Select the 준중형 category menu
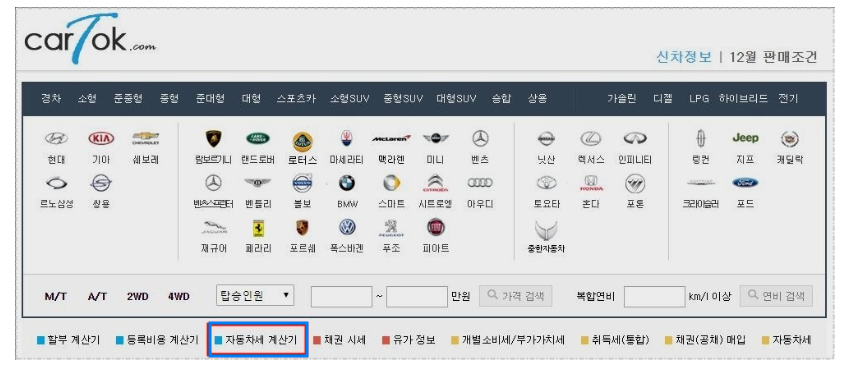The image size is (845, 374). (x=128, y=99)
